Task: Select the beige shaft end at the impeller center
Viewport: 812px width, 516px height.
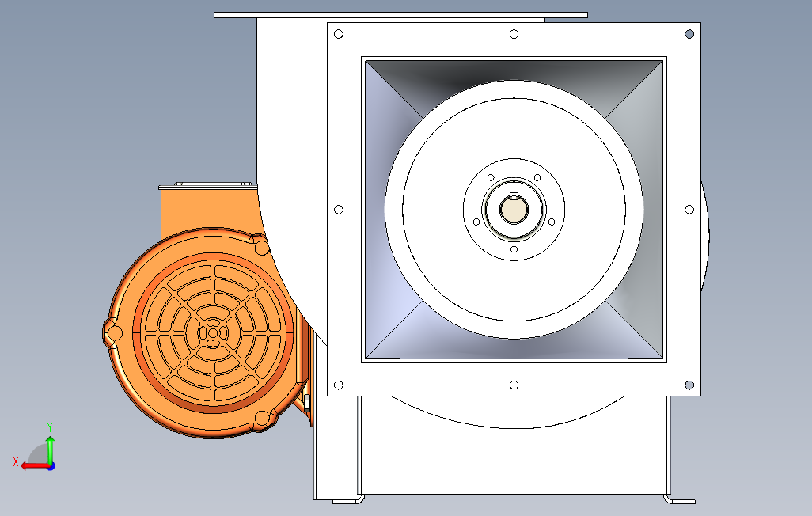Action: (x=514, y=209)
